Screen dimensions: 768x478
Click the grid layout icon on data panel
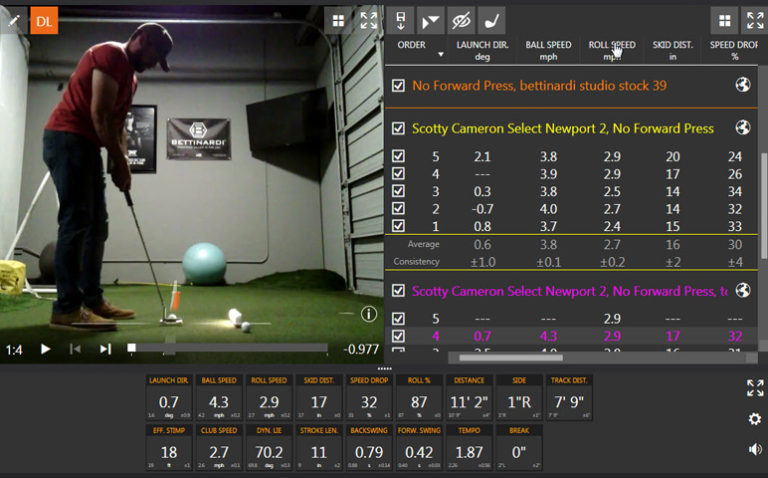(725, 20)
